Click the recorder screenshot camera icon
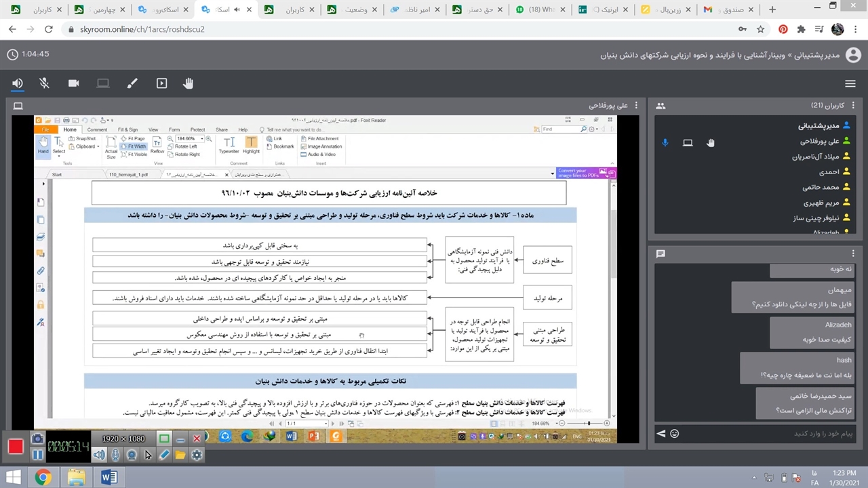 click(37, 439)
